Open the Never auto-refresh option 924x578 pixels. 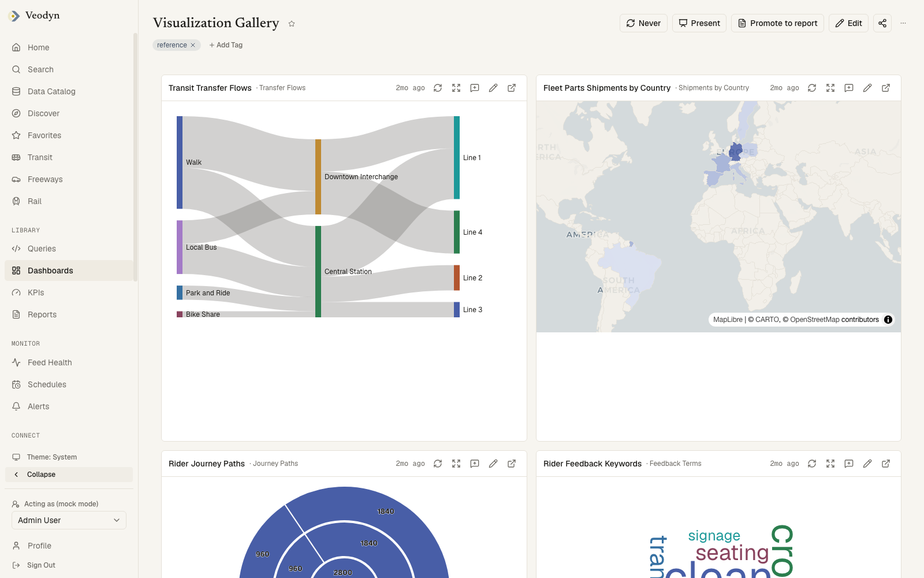pyautogui.click(x=643, y=23)
